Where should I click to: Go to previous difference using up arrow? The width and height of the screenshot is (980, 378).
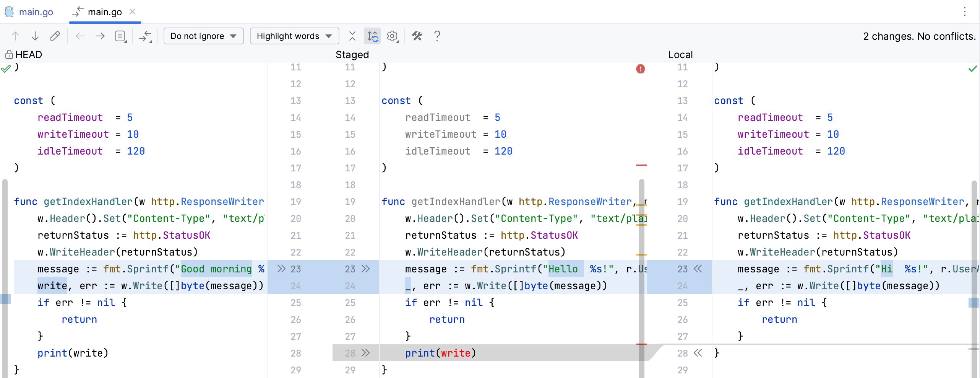15,36
